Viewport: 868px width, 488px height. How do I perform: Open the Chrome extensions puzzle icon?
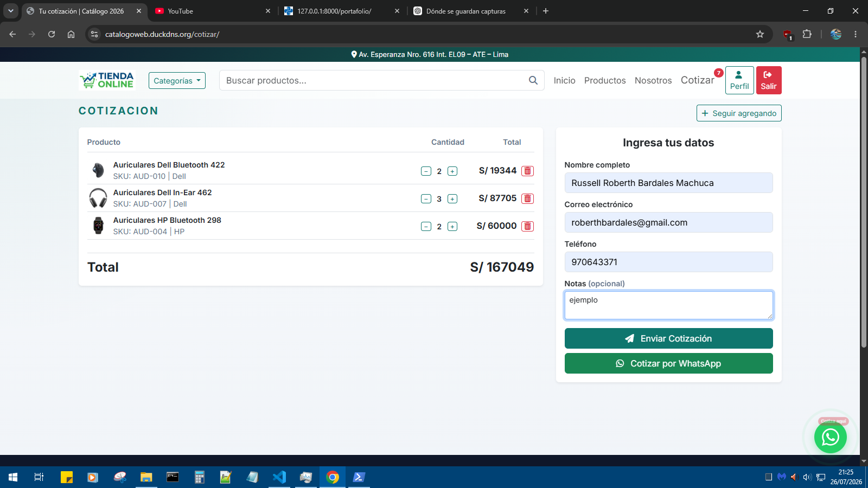(807, 34)
